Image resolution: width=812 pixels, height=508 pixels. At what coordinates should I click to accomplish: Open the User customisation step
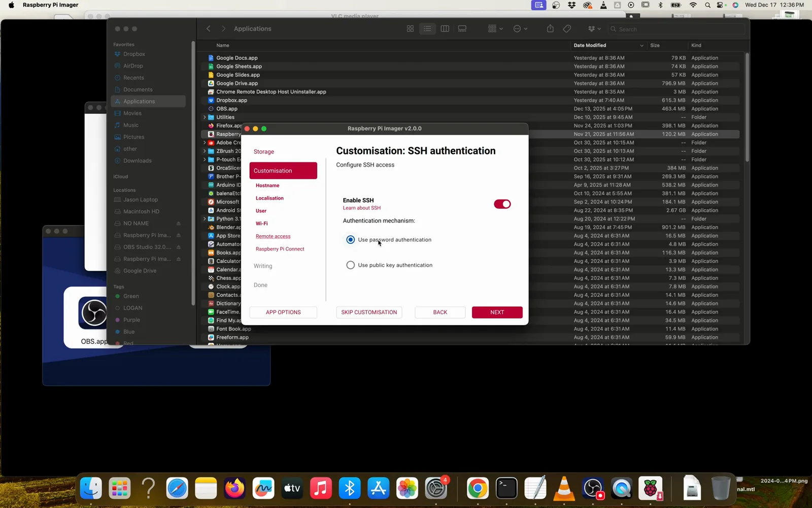(x=261, y=211)
